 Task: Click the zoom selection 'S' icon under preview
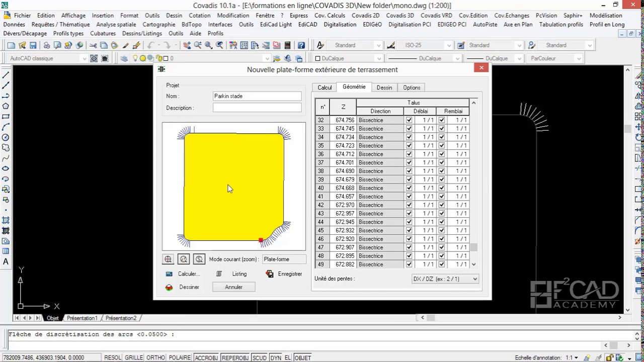(199, 259)
